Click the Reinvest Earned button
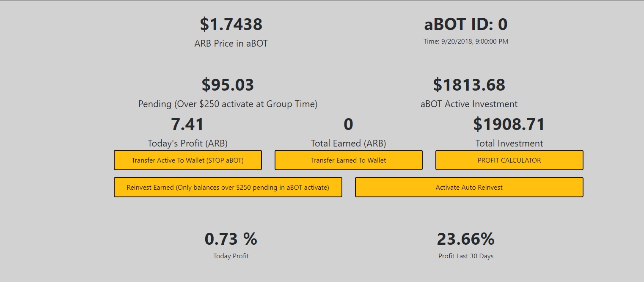644x282 pixels. point(228,187)
